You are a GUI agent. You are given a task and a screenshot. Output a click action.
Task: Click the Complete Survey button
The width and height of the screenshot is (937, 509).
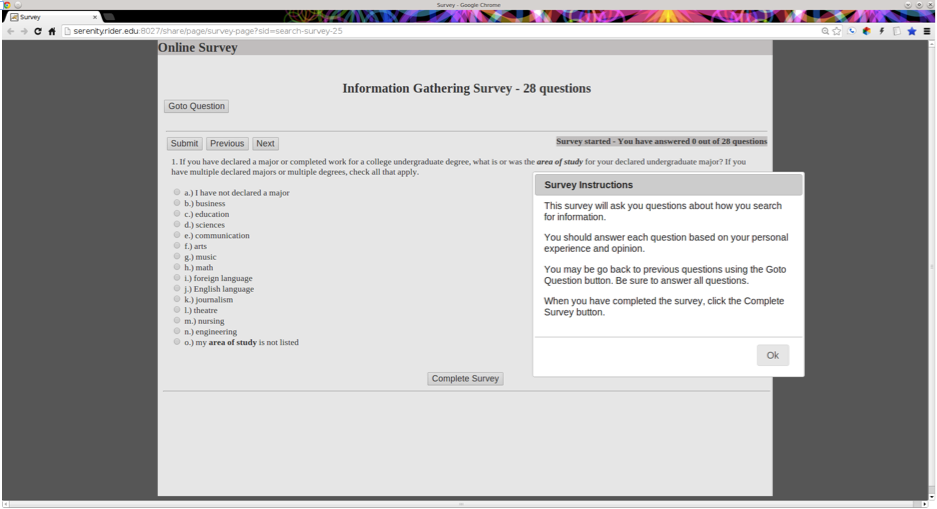click(x=466, y=379)
